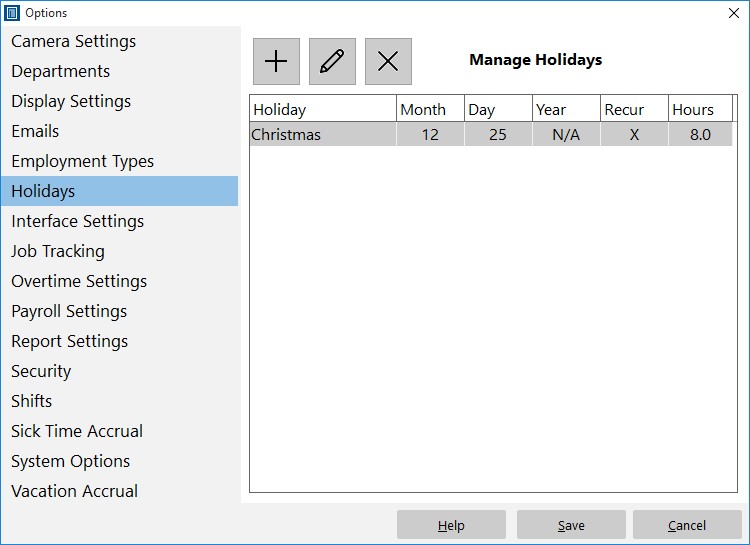Open Display Settings options
750x545 pixels.
pyautogui.click(x=71, y=101)
